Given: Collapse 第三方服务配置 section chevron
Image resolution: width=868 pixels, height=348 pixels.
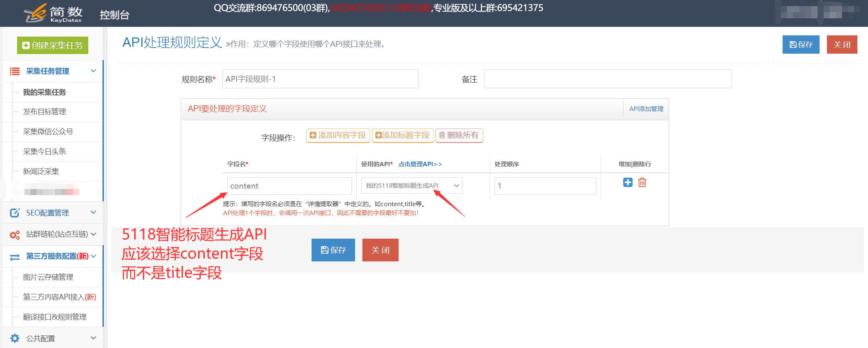Looking at the screenshot, I should [x=94, y=256].
